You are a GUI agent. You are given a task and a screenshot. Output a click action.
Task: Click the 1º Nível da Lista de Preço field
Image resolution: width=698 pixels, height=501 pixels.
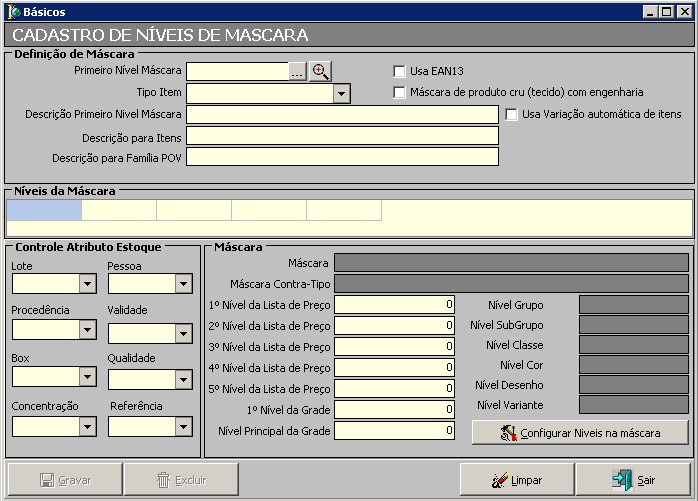[394, 305]
